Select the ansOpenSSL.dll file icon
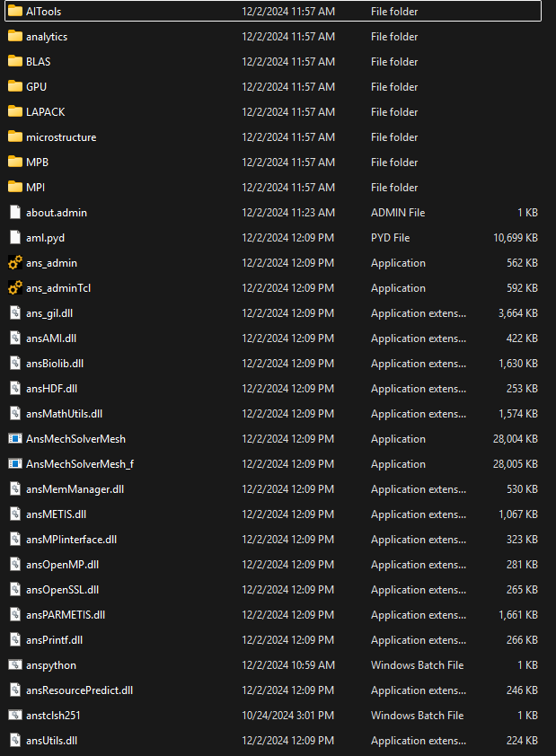The width and height of the screenshot is (556, 756). pos(15,590)
